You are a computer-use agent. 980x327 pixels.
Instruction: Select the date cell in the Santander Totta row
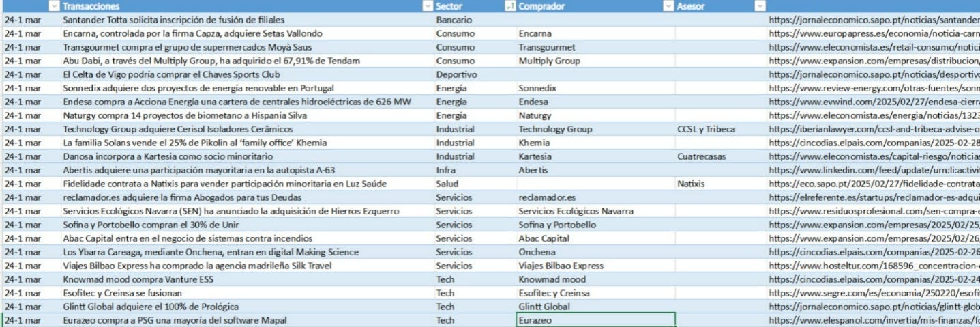click(x=31, y=20)
